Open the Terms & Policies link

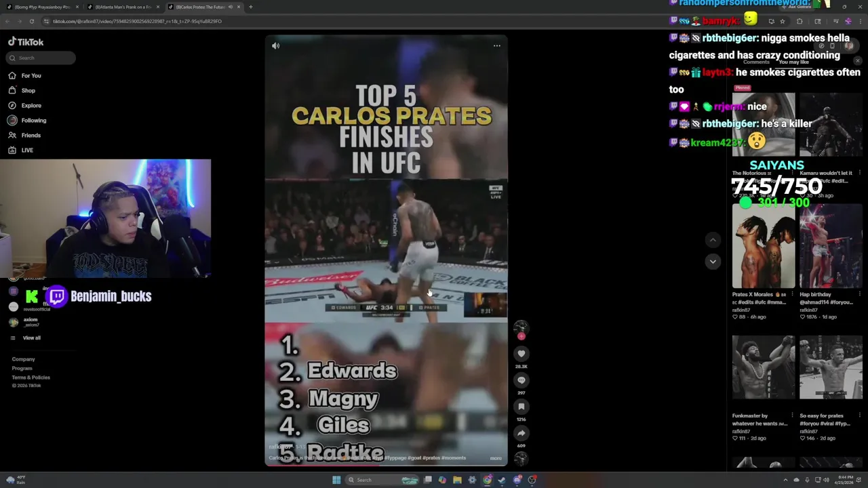coord(31,377)
